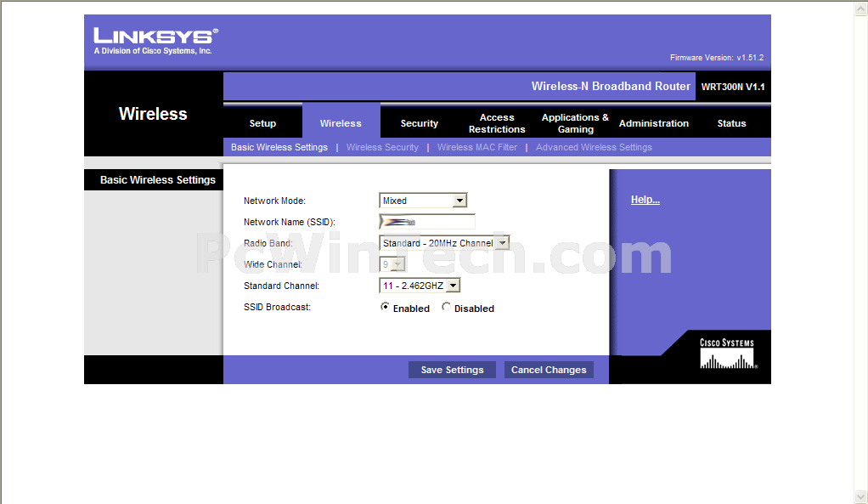Click the 'Radio Band:' label

pyautogui.click(x=268, y=243)
